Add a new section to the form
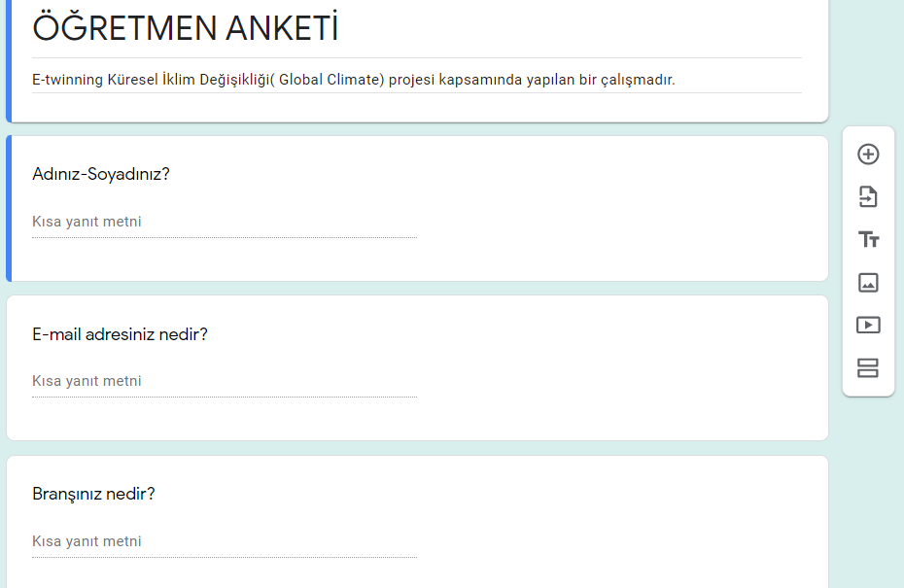Screen dimensions: 904x588 tap(868, 368)
